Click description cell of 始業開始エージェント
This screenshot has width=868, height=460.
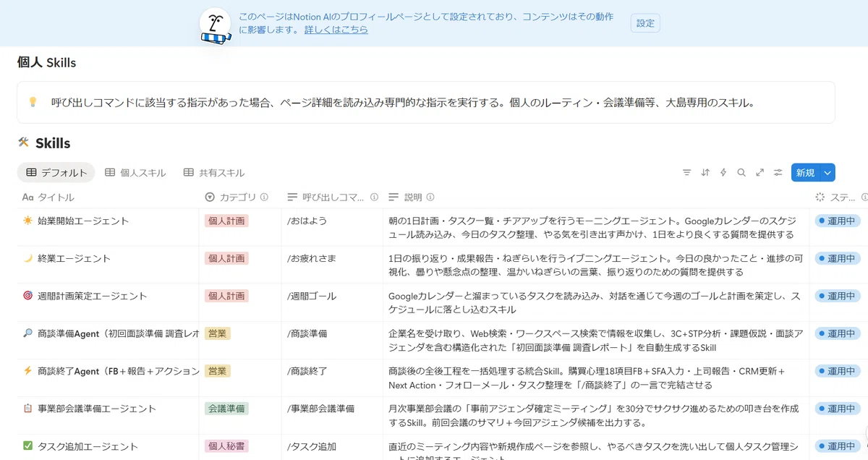596,227
